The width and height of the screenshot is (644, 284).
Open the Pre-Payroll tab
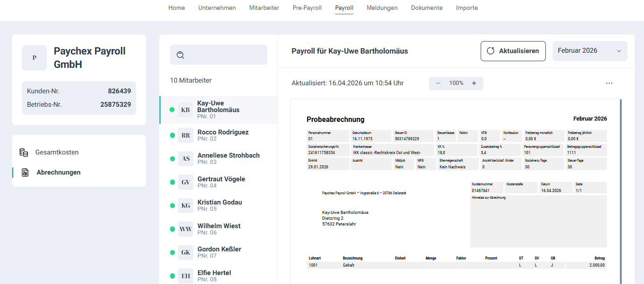tap(307, 8)
